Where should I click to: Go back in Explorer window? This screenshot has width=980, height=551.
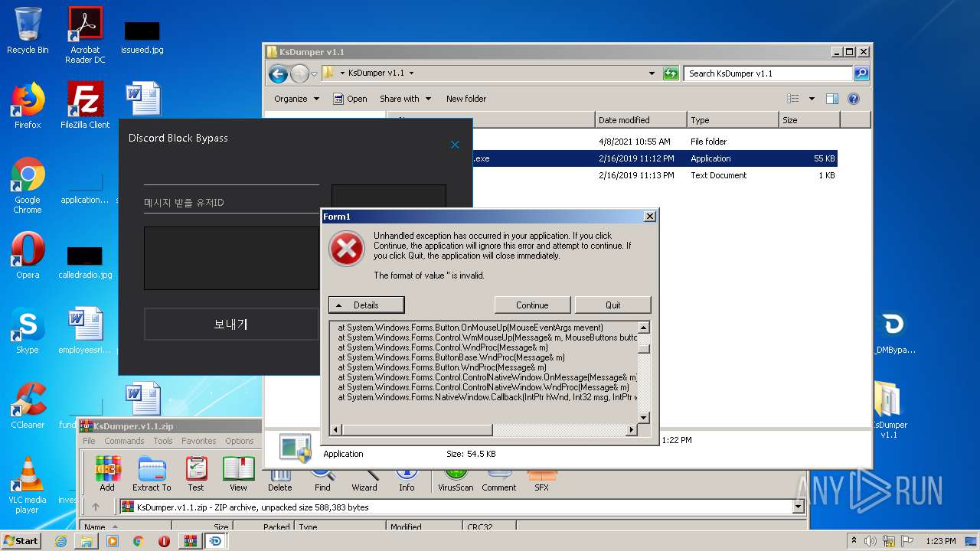tap(279, 73)
